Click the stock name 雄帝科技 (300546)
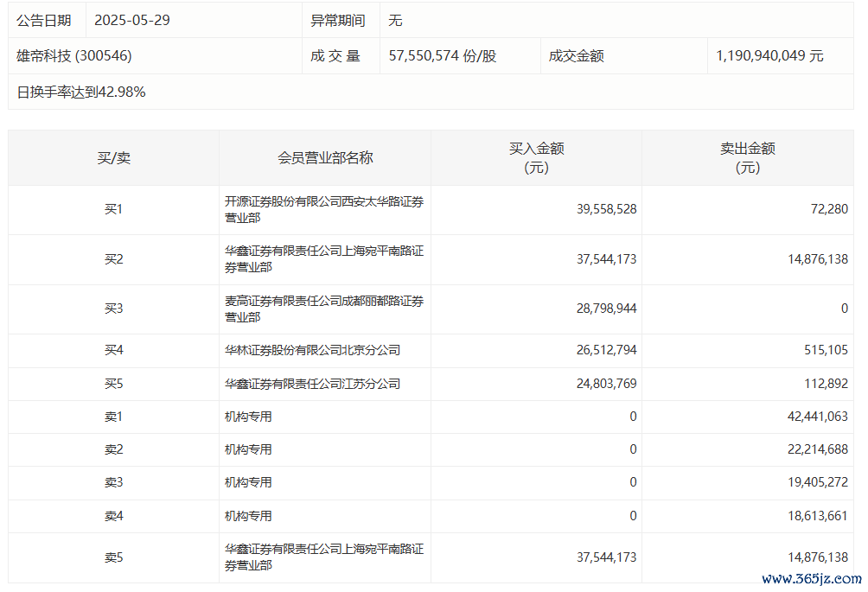The image size is (868, 592). click(x=74, y=56)
